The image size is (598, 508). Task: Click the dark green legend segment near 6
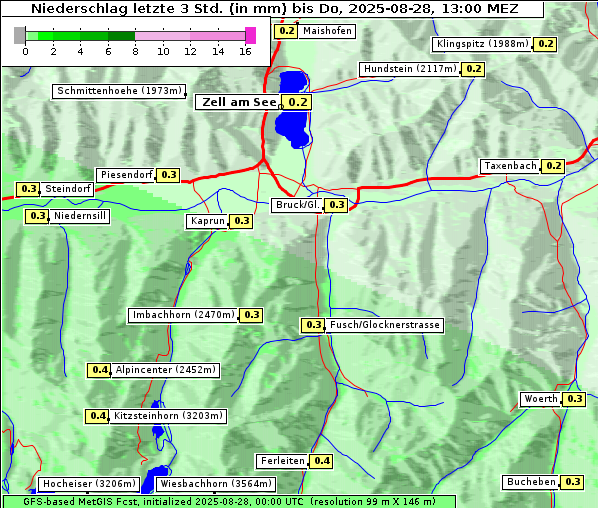tap(121, 36)
